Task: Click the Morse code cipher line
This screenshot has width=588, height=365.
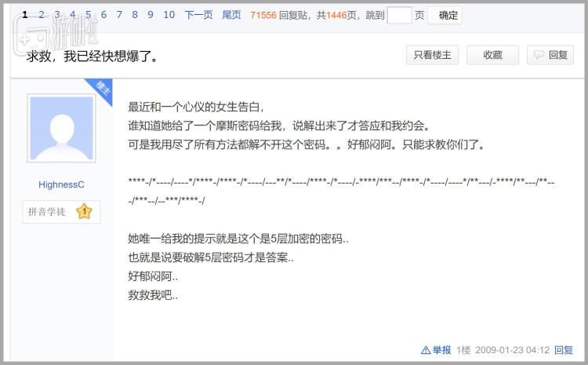Action: pos(341,191)
